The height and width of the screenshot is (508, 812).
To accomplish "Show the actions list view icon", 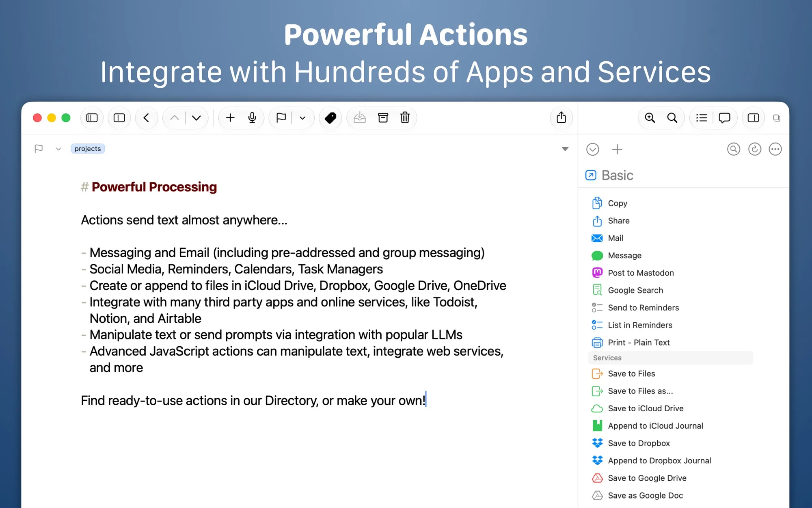I will (x=702, y=118).
